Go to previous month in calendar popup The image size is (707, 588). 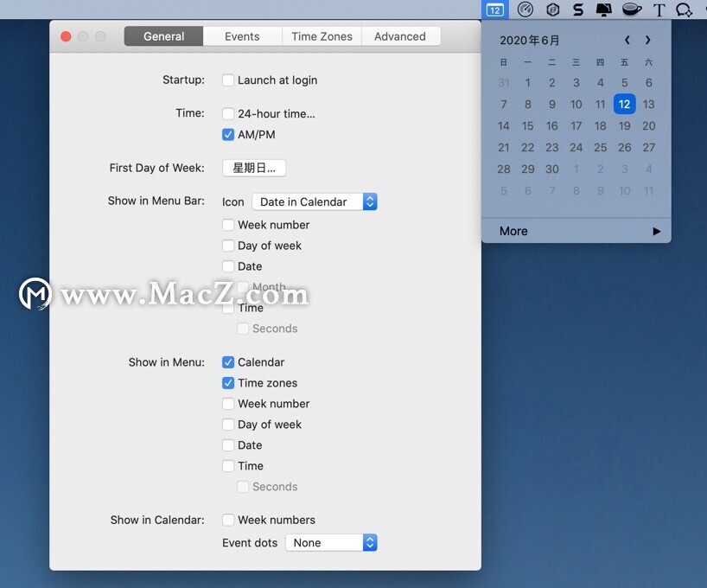coord(627,40)
